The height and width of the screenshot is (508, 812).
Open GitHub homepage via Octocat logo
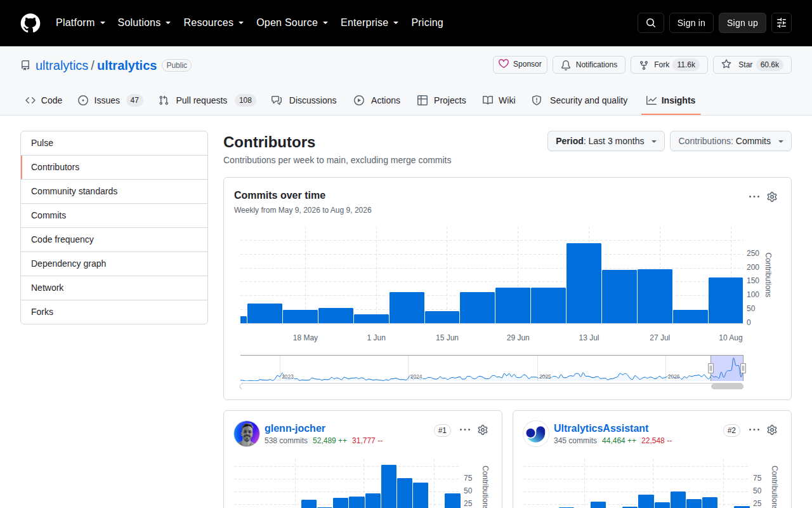pos(30,23)
